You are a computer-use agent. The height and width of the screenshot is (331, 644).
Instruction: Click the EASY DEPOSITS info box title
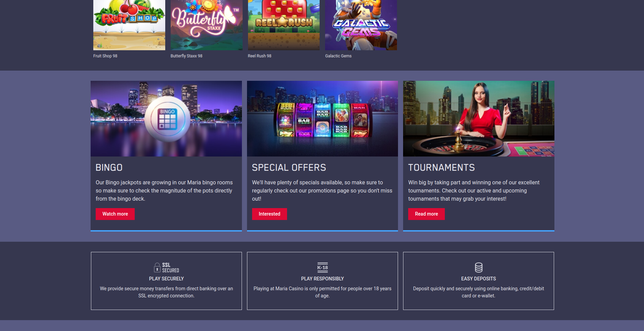click(x=478, y=279)
